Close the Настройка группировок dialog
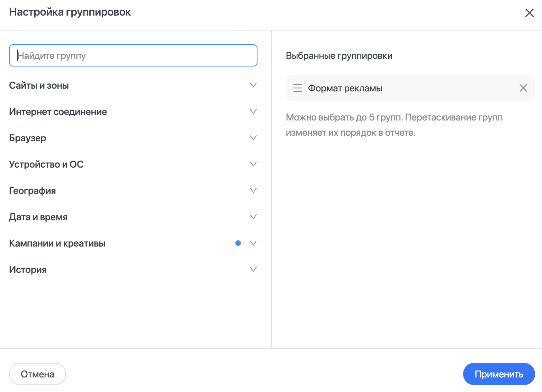 coord(529,13)
